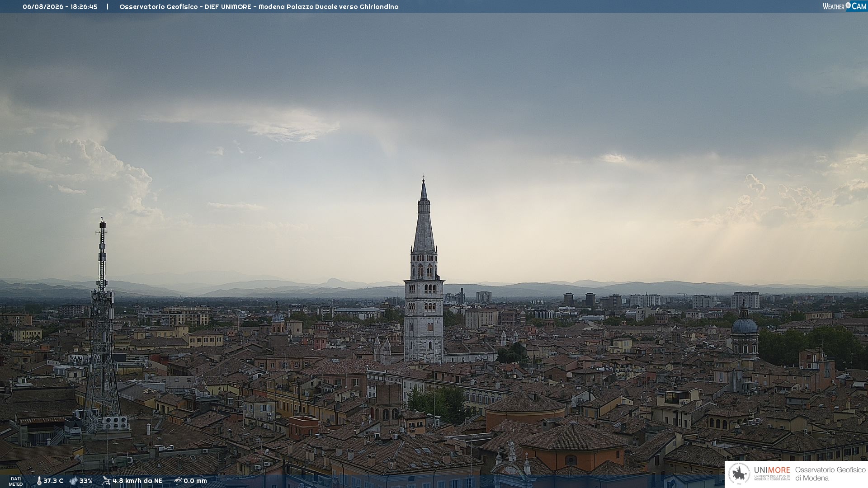Click the DATI METEO label
This screenshot has width=868, height=488.
[16, 481]
